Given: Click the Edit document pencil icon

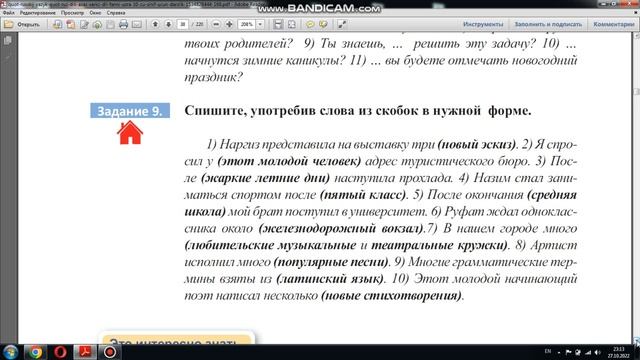Looking at the screenshot, I should (x=84, y=24).
